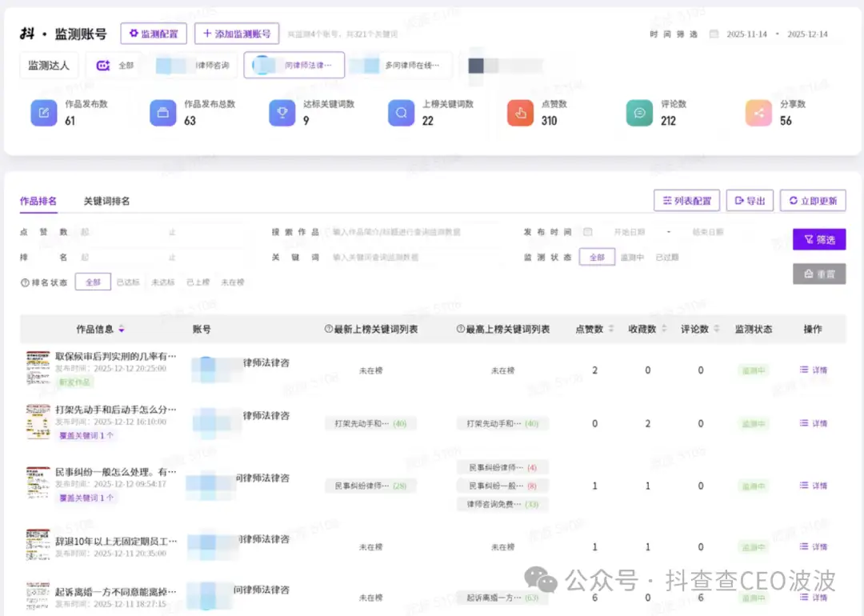Click the 评论数 green chat icon
Screen dimensions: 864x616
(639, 113)
